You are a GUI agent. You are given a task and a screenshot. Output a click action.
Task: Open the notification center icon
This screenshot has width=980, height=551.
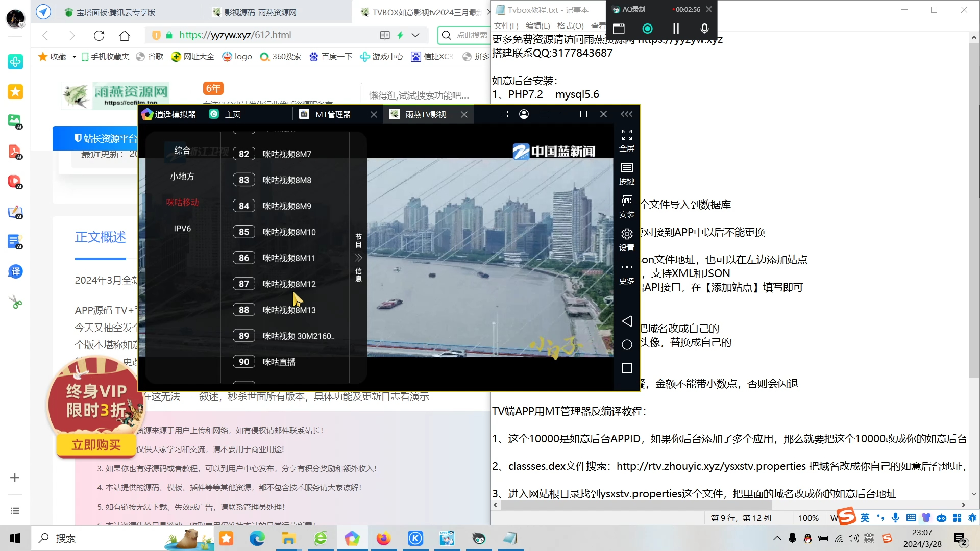pyautogui.click(x=960, y=539)
